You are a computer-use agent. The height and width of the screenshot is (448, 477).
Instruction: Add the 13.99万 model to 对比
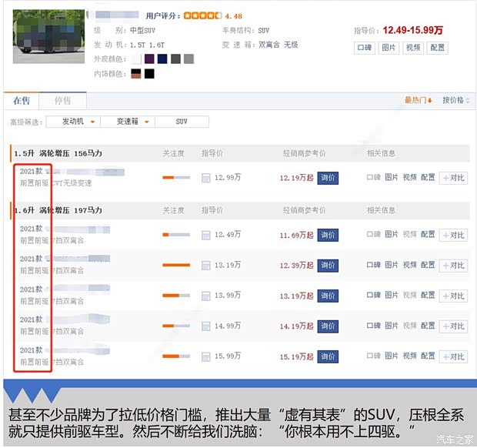[x=453, y=296]
